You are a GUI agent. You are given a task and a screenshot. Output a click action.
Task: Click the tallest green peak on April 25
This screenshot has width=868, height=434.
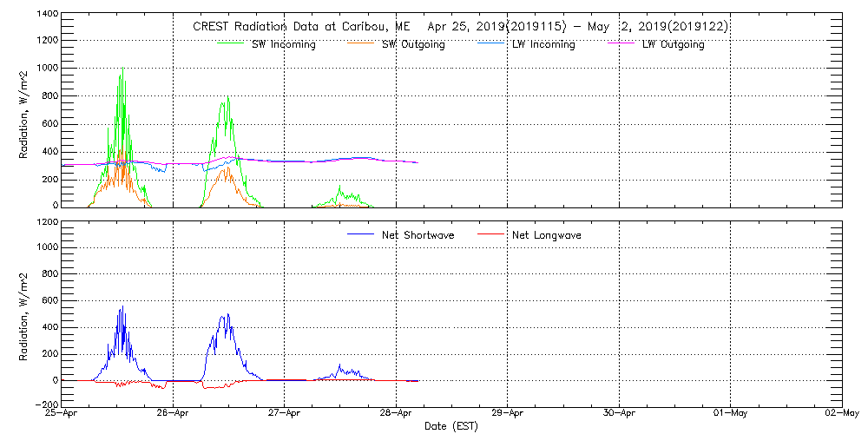coord(122,69)
